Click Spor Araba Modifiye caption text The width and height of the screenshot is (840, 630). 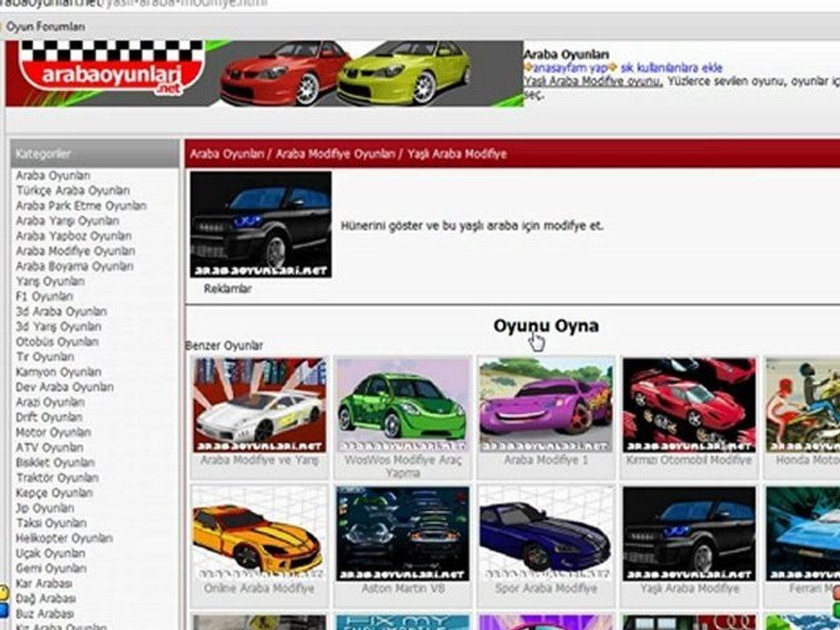click(546, 588)
